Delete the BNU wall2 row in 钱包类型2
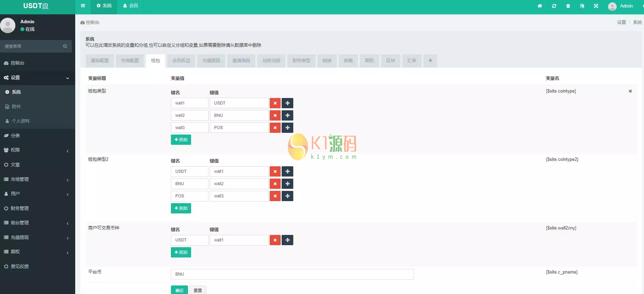The width and height of the screenshot is (644, 294). click(x=275, y=184)
